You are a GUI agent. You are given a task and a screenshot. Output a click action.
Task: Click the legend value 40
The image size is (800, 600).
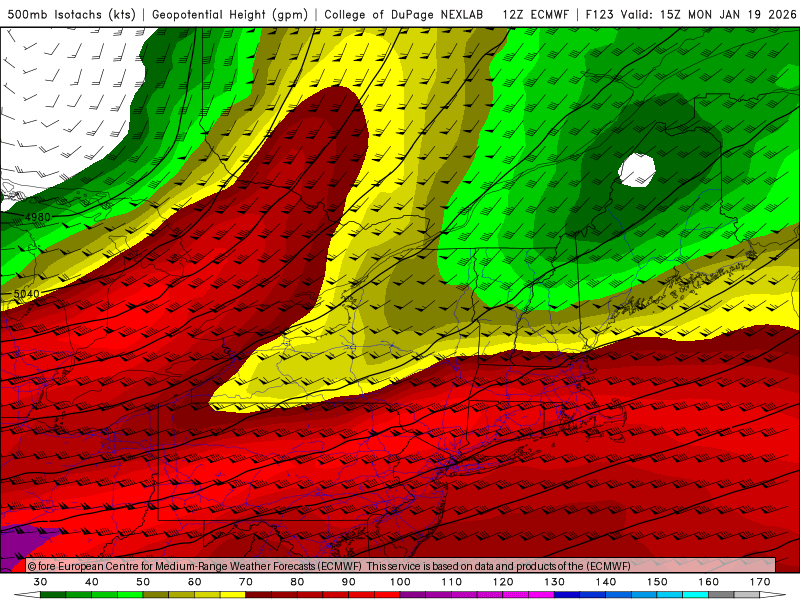[92, 582]
